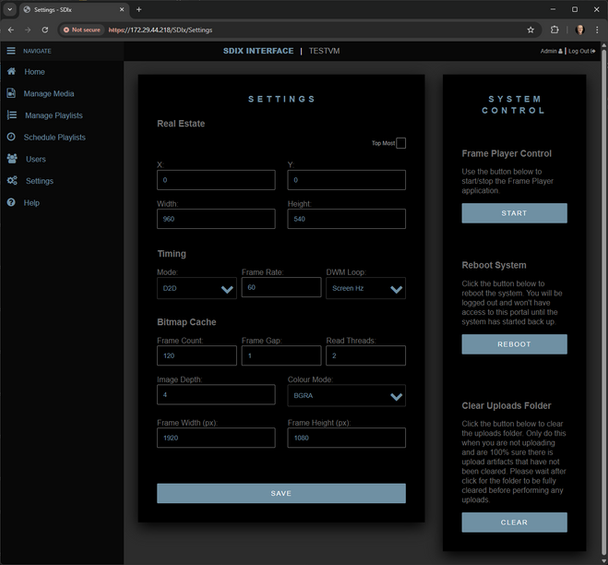Screen dimensions: 608x565
Task: Focus the X position input field
Action: (x=216, y=180)
